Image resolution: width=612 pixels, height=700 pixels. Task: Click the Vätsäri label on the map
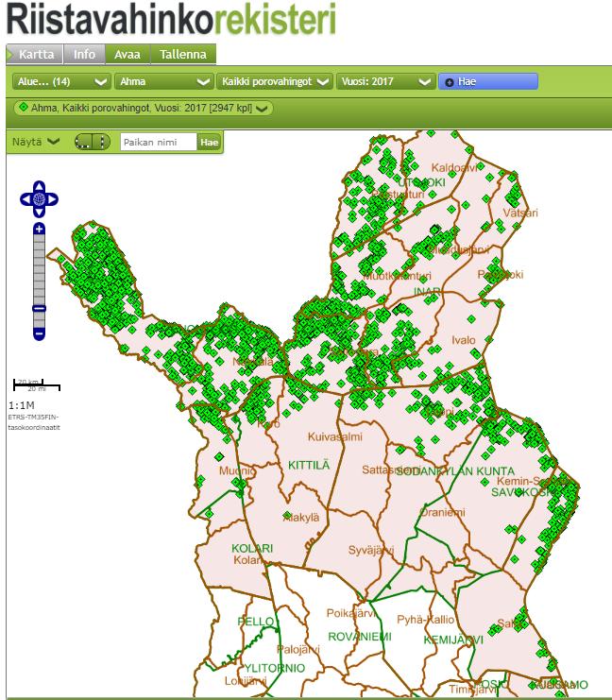click(x=520, y=213)
